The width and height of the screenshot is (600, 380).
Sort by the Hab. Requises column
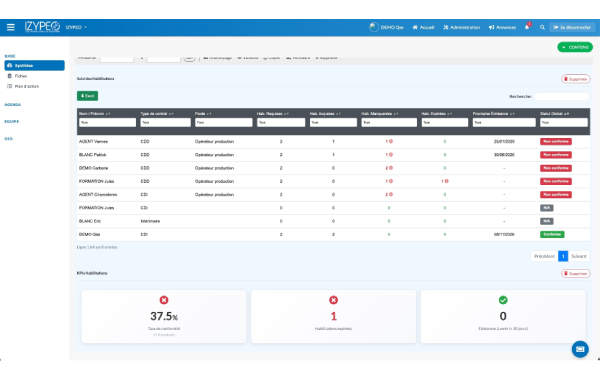pyautogui.click(x=273, y=114)
